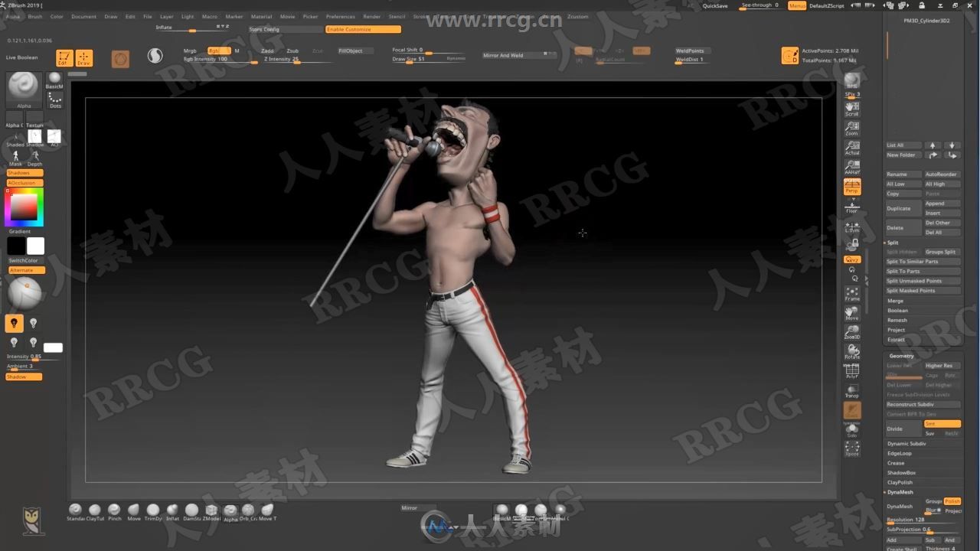Image resolution: width=980 pixels, height=551 pixels.
Task: Click the main color picker square
Action: pyautogui.click(x=24, y=207)
